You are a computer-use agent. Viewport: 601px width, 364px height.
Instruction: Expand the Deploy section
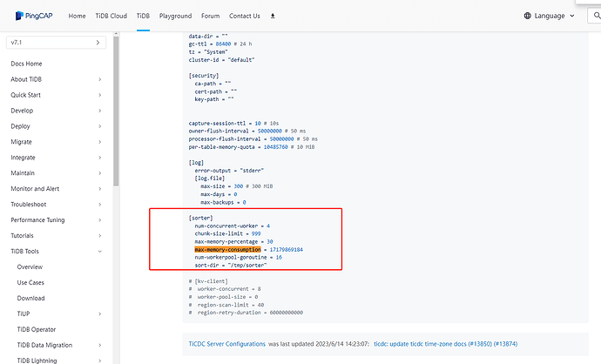click(x=99, y=126)
